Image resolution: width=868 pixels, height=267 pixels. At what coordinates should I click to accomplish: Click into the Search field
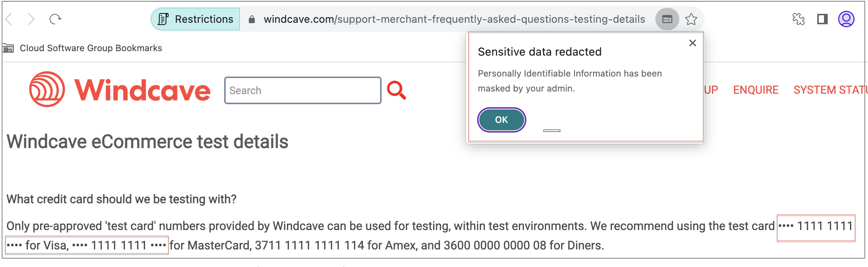point(303,90)
